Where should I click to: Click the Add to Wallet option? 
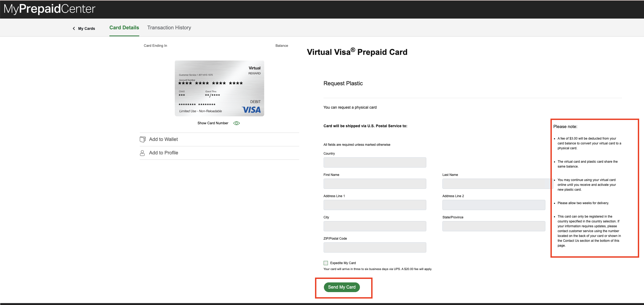pyautogui.click(x=163, y=139)
